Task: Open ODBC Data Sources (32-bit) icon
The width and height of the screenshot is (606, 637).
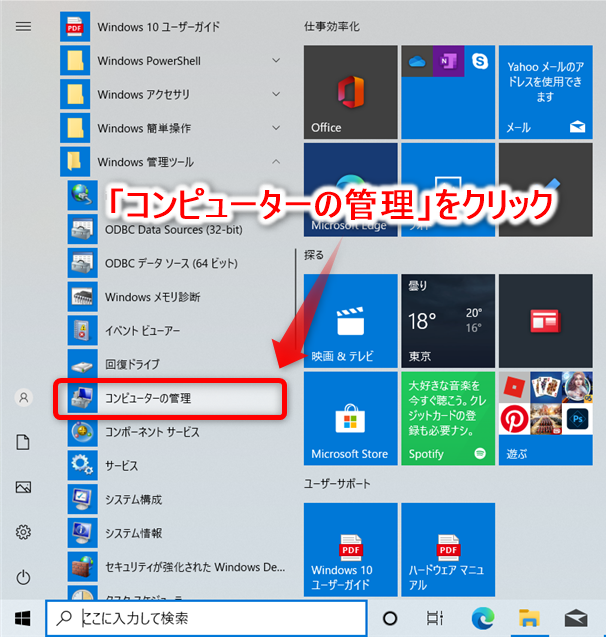Action: coord(82,229)
